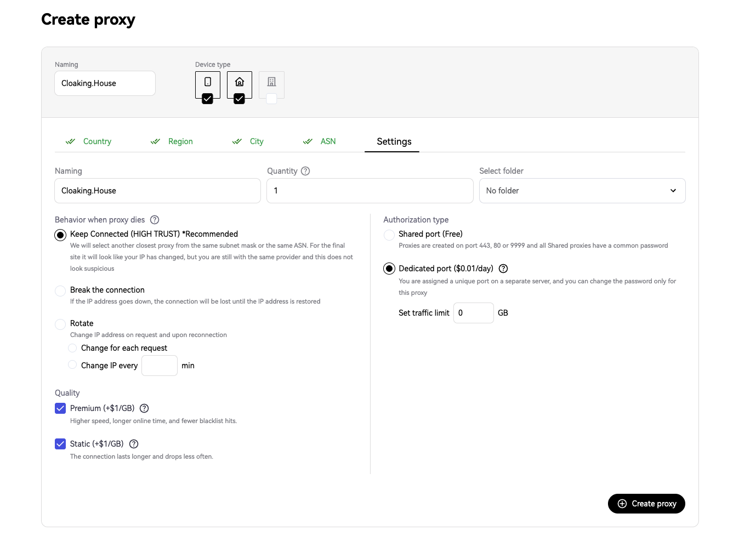756x559 pixels.
Task: Expand the Select folder dropdown
Action: click(582, 191)
